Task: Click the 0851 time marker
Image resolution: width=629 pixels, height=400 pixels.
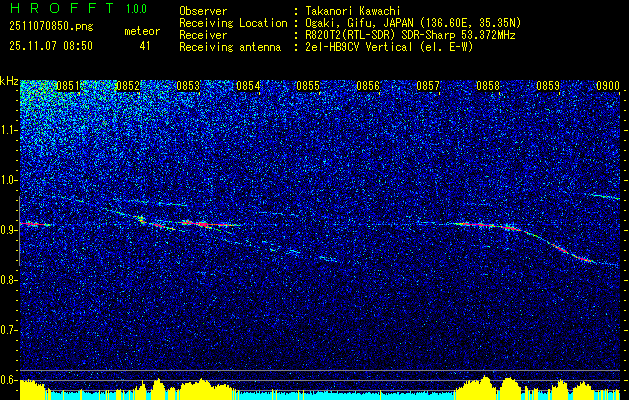Action: point(68,86)
